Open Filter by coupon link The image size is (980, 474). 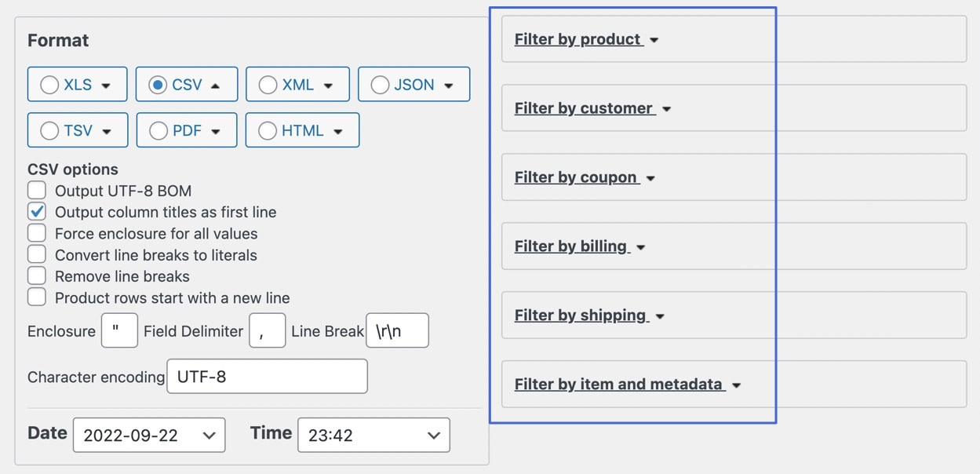click(x=577, y=177)
